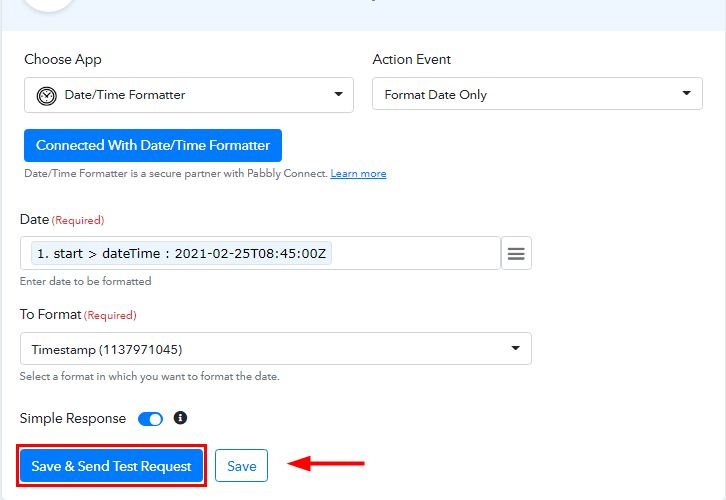
Task: Click the Simple Response info icon
Action: [180, 418]
